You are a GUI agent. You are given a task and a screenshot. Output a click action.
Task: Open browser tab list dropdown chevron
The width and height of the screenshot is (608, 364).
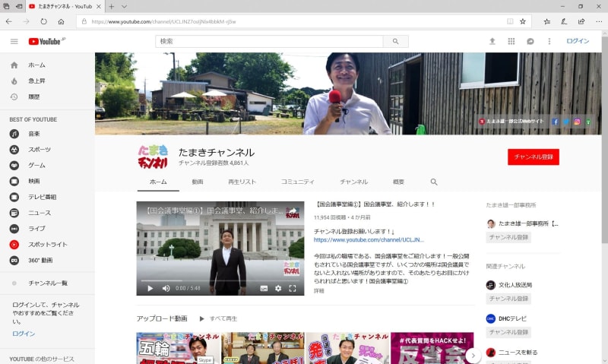pyautogui.click(x=124, y=6)
